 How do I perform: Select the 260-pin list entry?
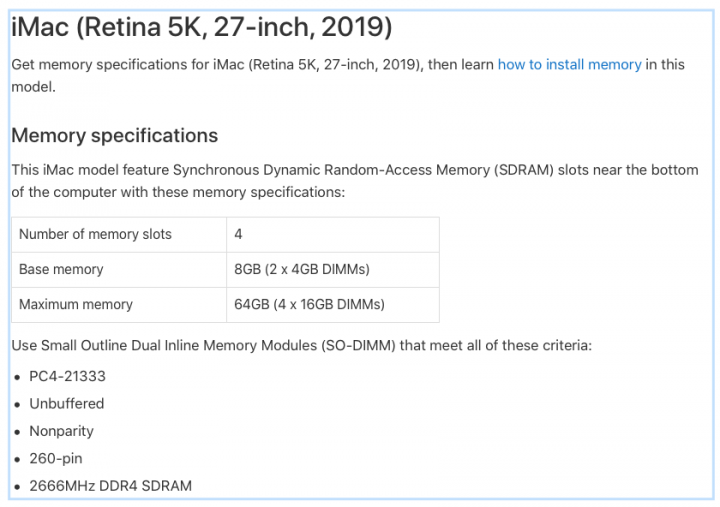coord(56,458)
